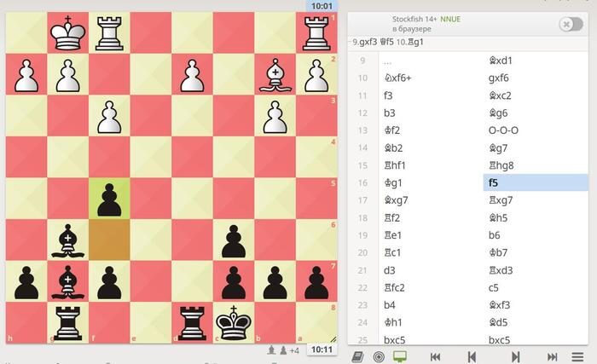597x364 pixels.
Task: Select the black king on c8
Action: coord(234,323)
